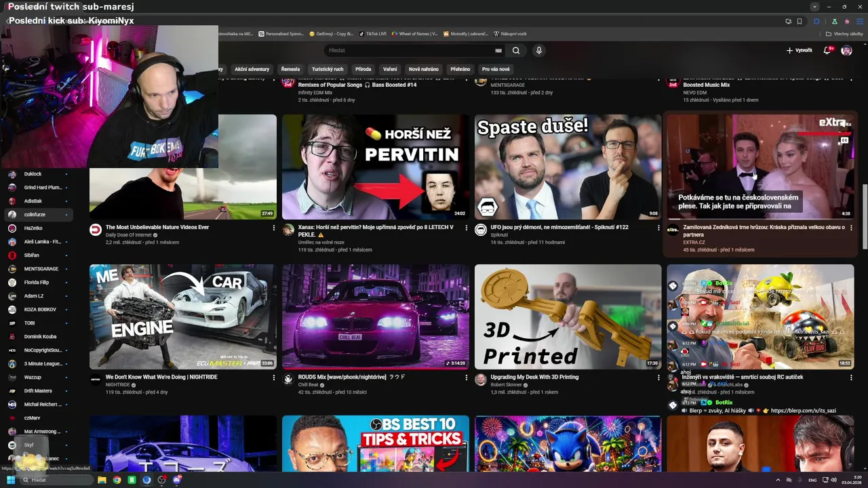Image resolution: width=868 pixels, height=488 pixels.
Task: Select the Přehráno filter chip
Action: [x=460, y=69]
